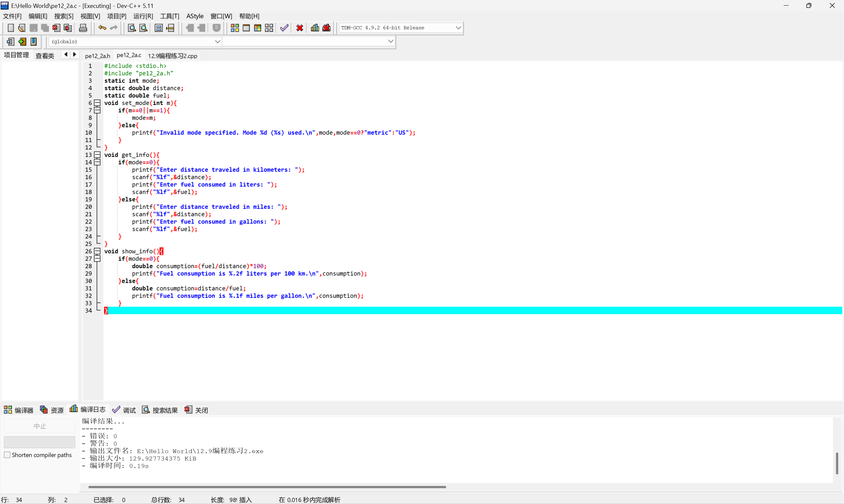This screenshot has width=844, height=504.
Task: Collapse the show_info function fold box
Action: [x=98, y=251]
